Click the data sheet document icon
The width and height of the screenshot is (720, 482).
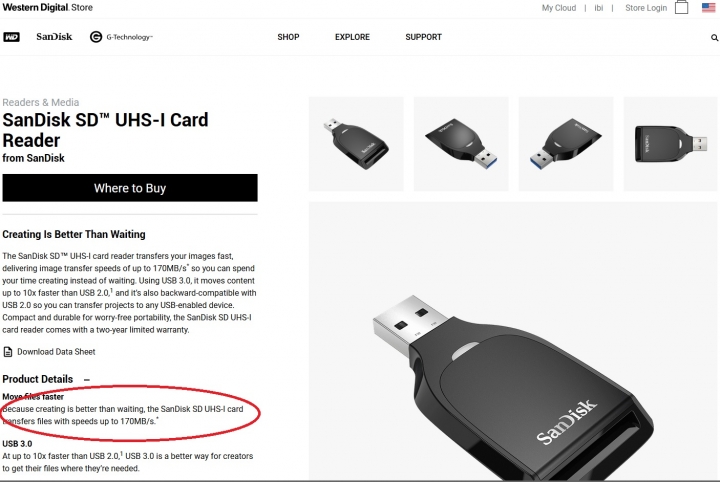8,352
